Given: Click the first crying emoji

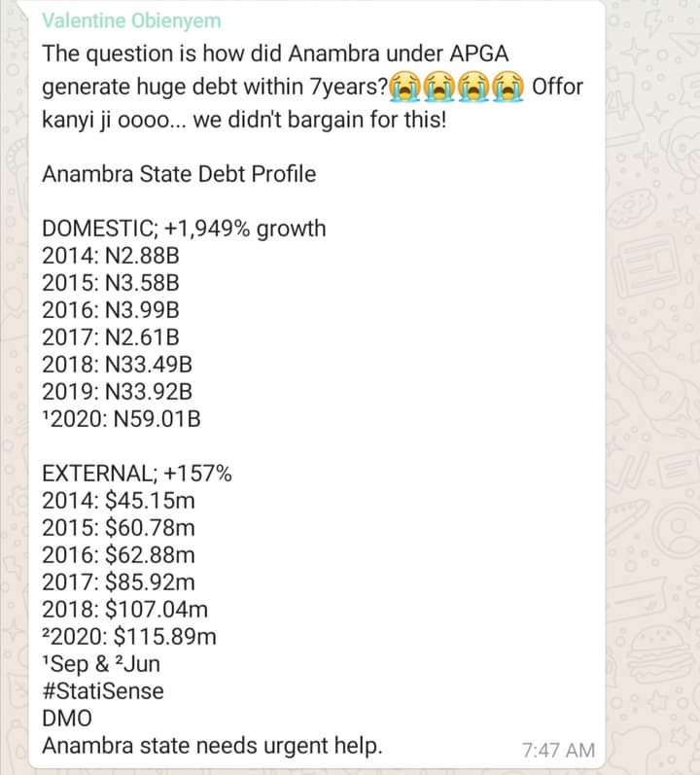Looking at the screenshot, I should pyautogui.click(x=402, y=88).
